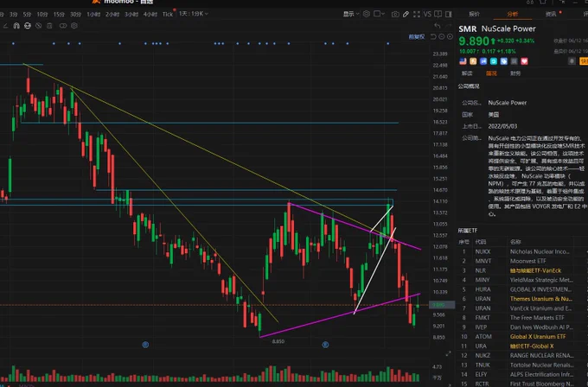
Task: Delete drawings with the trash icon
Action: 49,26
